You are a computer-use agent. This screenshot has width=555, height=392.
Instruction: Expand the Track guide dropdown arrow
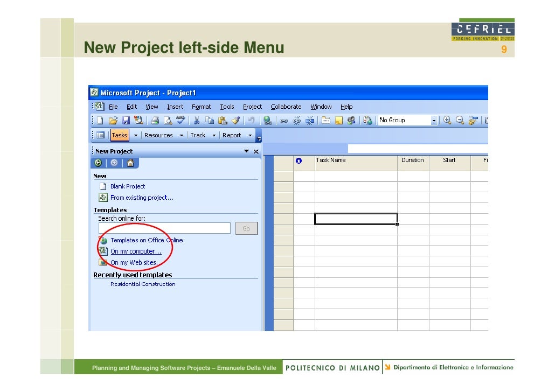point(214,135)
